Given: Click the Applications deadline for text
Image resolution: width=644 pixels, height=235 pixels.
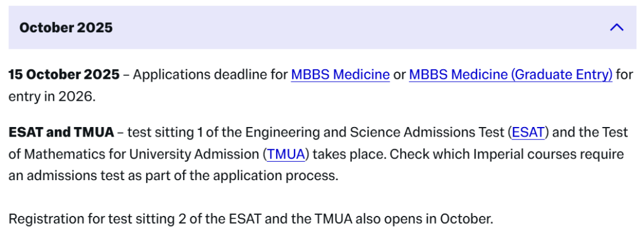Looking at the screenshot, I should 210,75.
